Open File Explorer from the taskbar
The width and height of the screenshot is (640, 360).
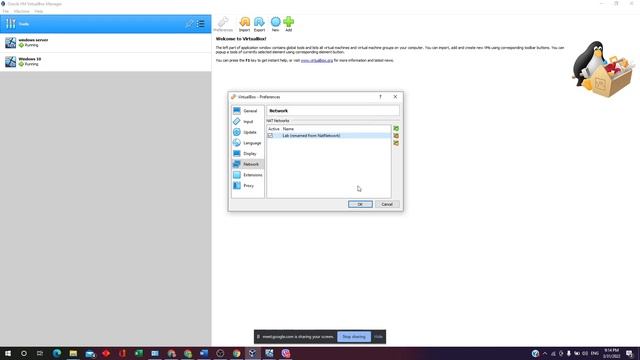pyautogui.click(x=73, y=353)
